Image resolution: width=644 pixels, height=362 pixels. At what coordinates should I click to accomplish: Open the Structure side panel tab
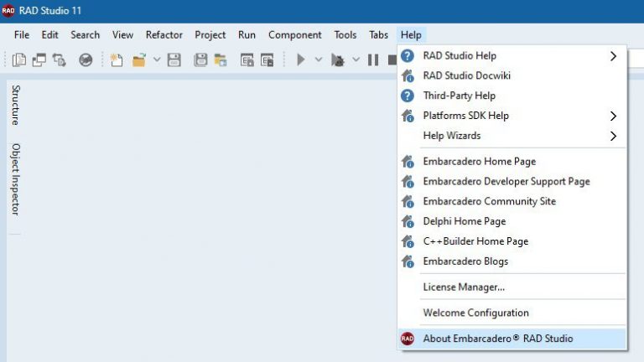(16, 105)
